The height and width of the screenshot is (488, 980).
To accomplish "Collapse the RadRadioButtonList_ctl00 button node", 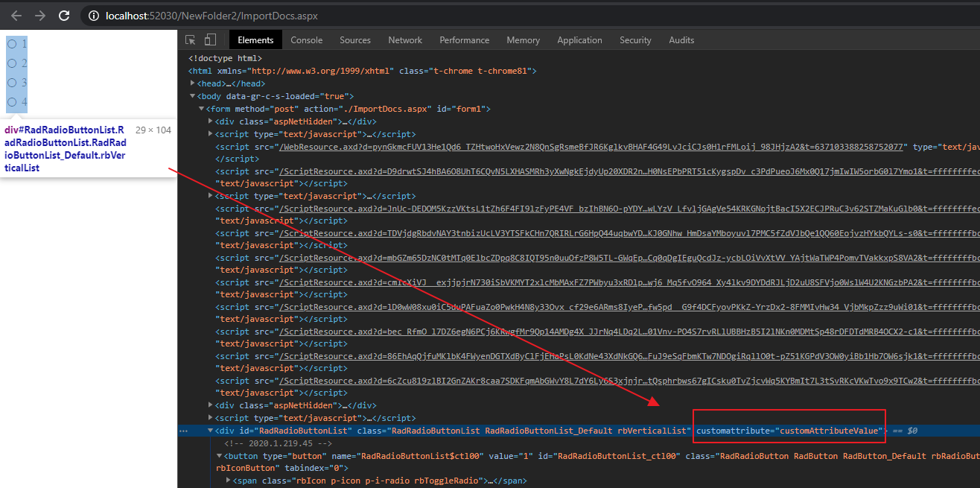I will pyautogui.click(x=220, y=455).
